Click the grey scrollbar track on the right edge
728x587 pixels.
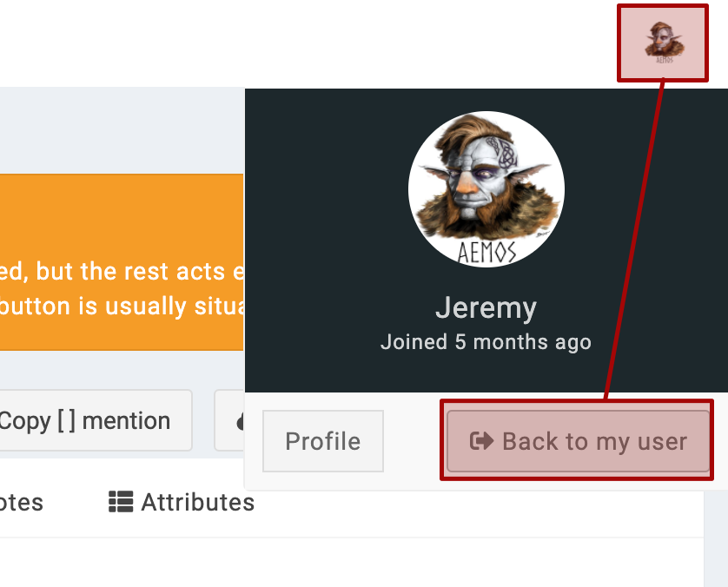pos(716,538)
